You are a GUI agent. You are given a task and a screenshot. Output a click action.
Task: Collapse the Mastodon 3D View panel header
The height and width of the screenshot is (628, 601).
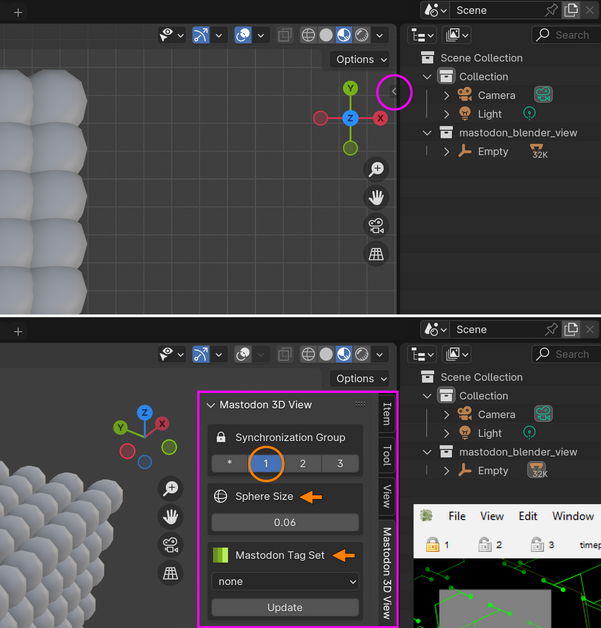coord(211,405)
